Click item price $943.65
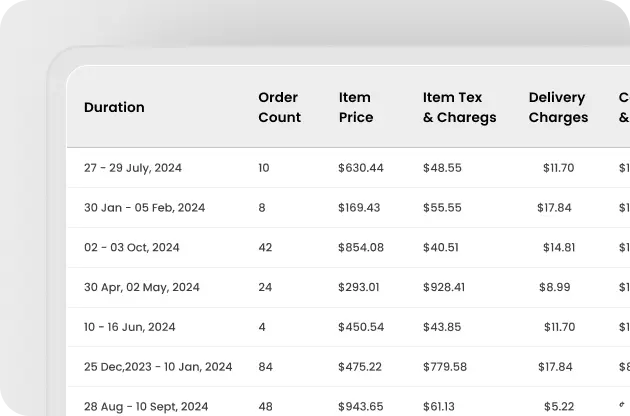Screen dimensions: 630x416 tap(361, 406)
